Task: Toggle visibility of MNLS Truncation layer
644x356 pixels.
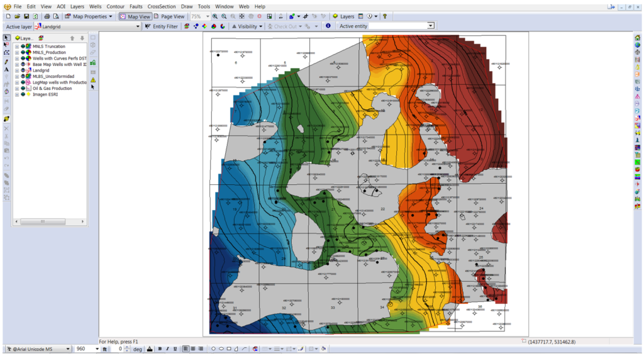Action: tap(23, 47)
